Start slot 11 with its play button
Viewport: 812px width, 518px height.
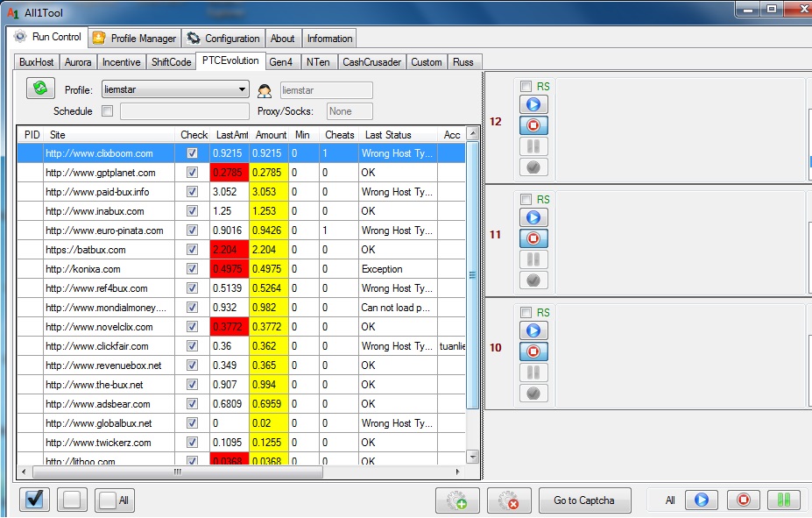[533, 217]
